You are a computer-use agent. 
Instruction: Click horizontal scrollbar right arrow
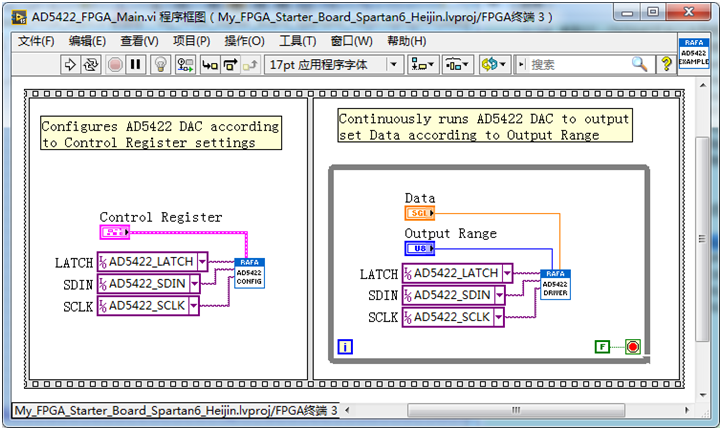click(687, 410)
